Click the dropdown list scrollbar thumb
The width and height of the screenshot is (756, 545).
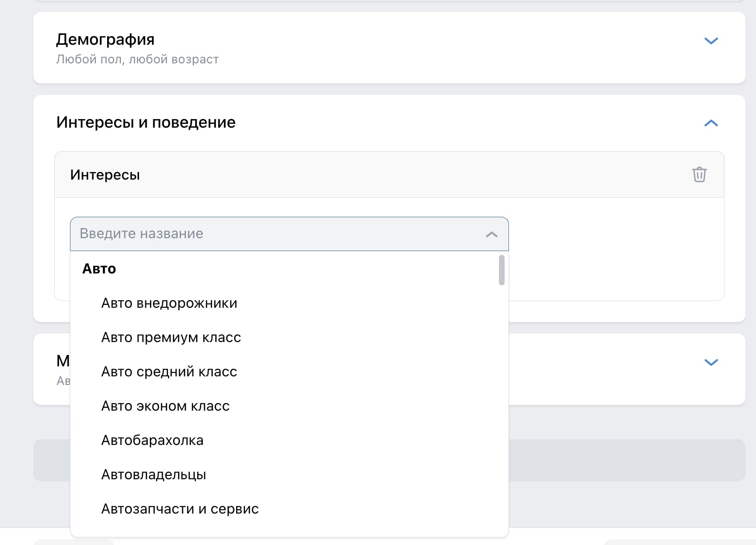pos(501,270)
